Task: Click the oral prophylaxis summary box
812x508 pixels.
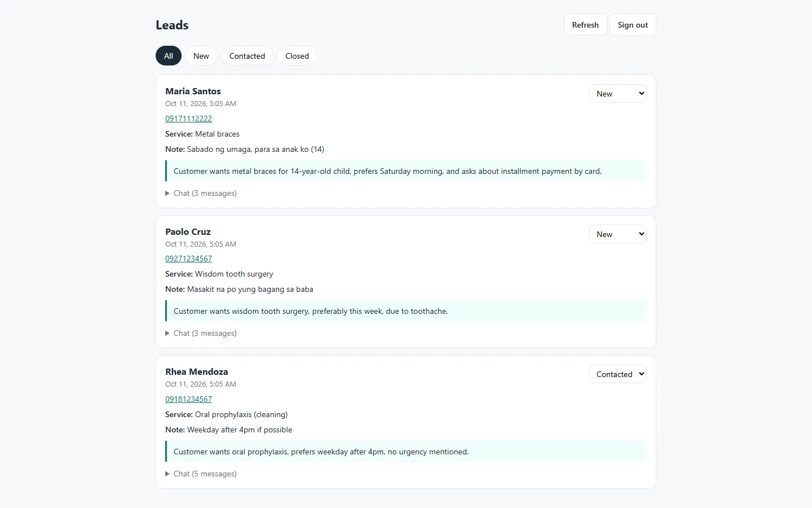Action: pyautogui.click(x=406, y=452)
